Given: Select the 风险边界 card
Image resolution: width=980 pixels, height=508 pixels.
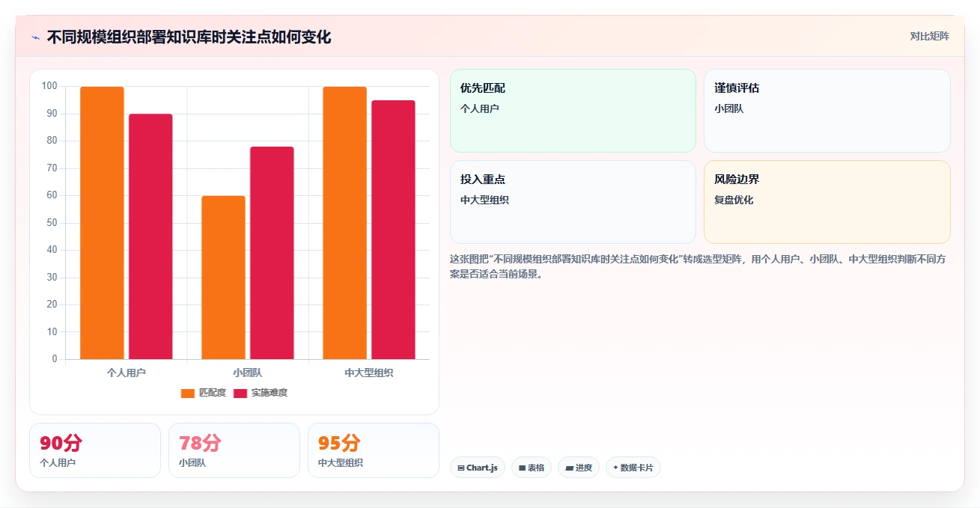Looking at the screenshot, I should 827,202.
